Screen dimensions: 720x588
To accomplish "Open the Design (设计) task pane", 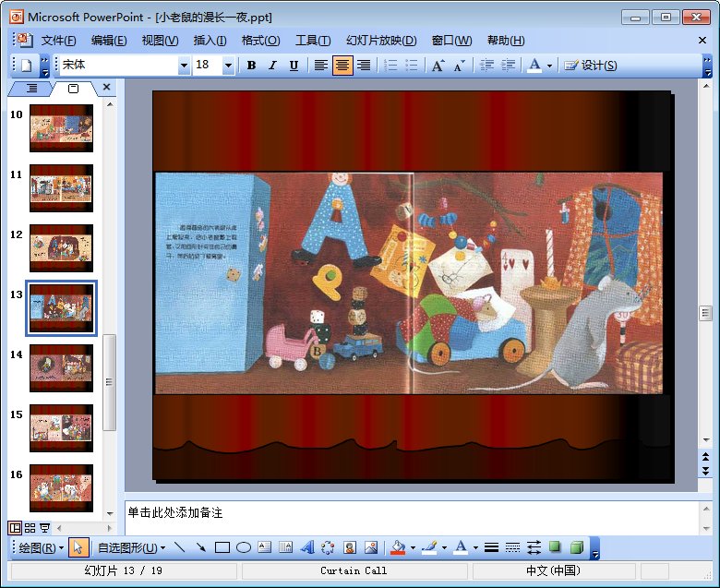I will [x=591, y=66].
